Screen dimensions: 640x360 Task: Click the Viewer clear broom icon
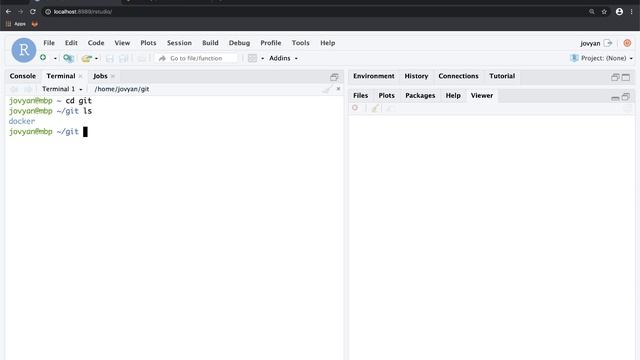click(x=375, y=108)
